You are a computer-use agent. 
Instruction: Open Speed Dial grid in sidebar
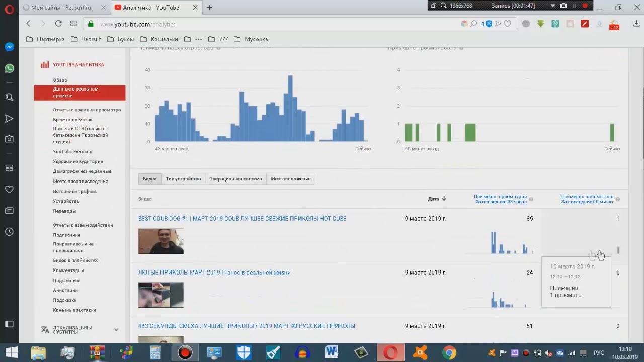point(9,168)
